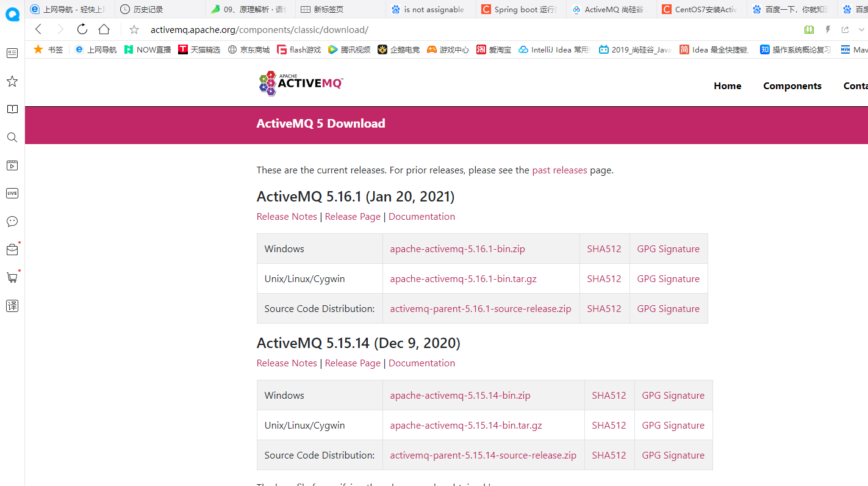The image size is (868, 486).
Task: Open the sidebar favorites star panel
Action: point(12,81)
